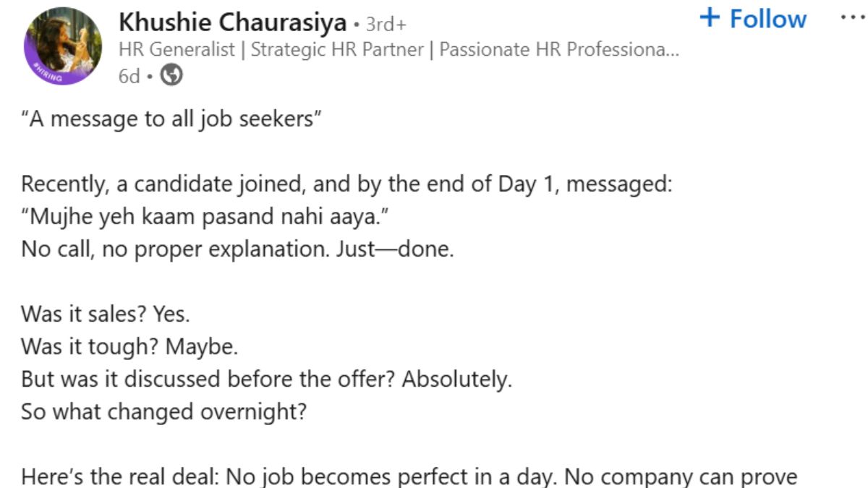This screenshot has height=488, width=868.
Task: Open Khushie Chaurasiya's profile via her name
Action: [232, 23]
